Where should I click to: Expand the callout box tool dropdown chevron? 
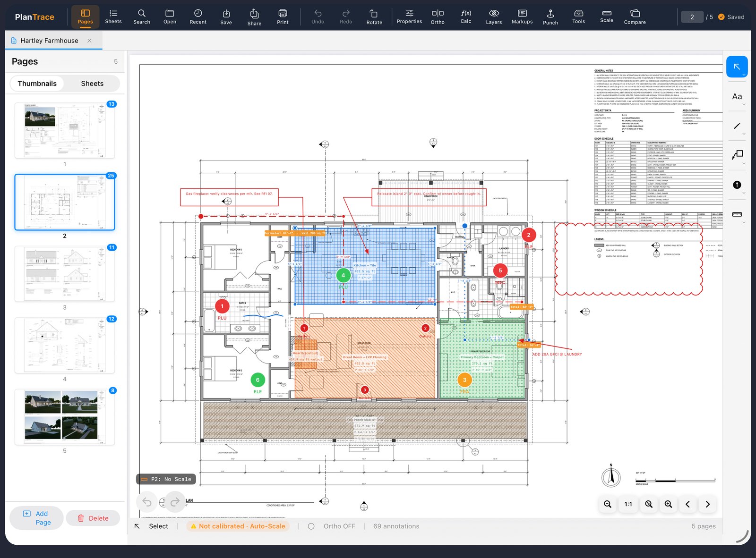(744, 163)
